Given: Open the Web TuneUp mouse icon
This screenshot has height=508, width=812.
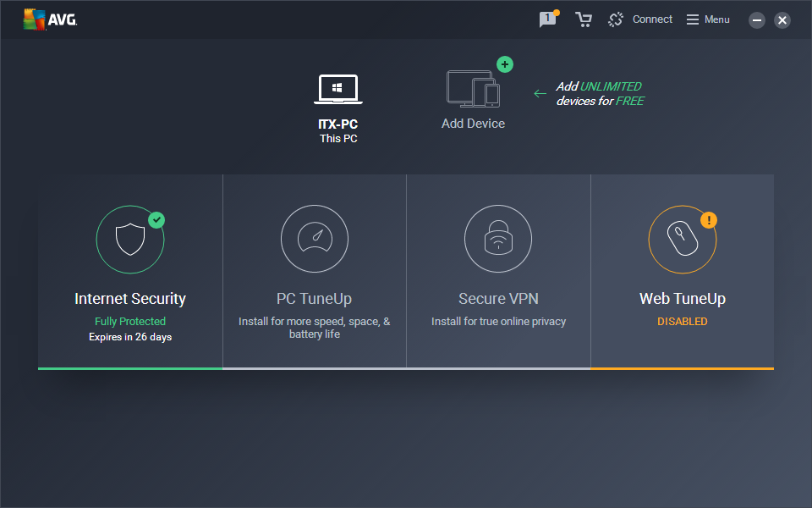Looking at the screenshot, I should click(682, 240).
